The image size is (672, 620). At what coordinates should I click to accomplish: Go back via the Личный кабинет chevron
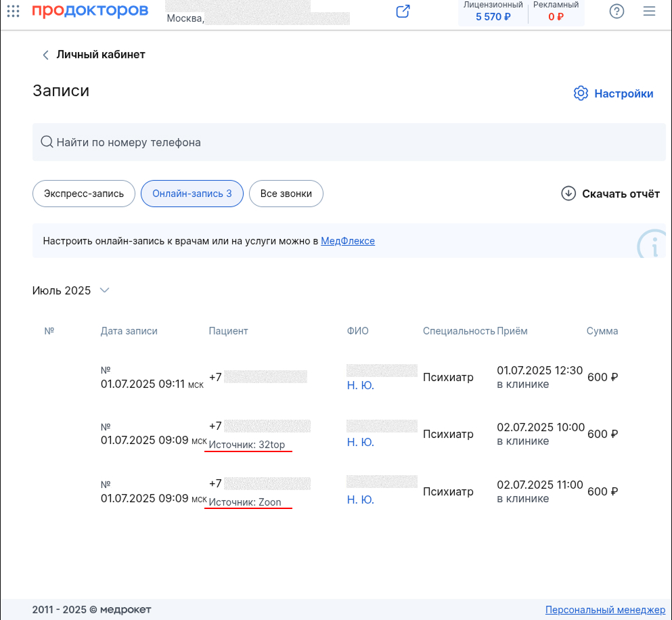(x=45, y=55)
